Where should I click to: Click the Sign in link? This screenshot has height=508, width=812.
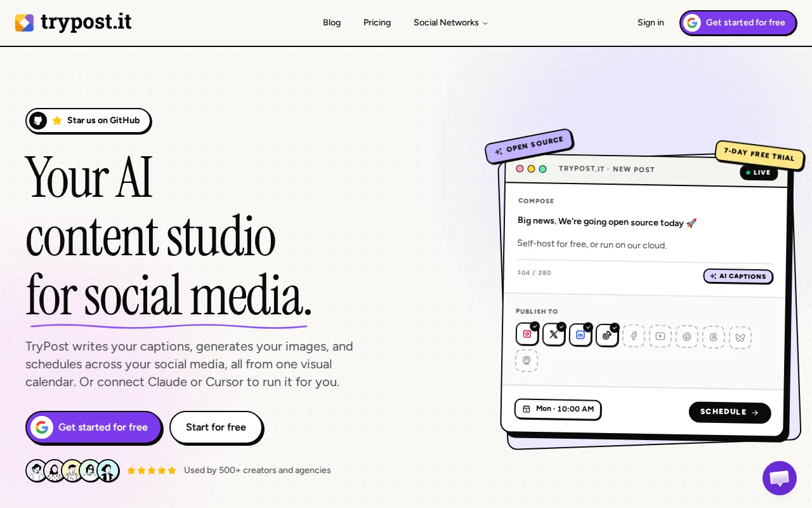click(651, 23)
